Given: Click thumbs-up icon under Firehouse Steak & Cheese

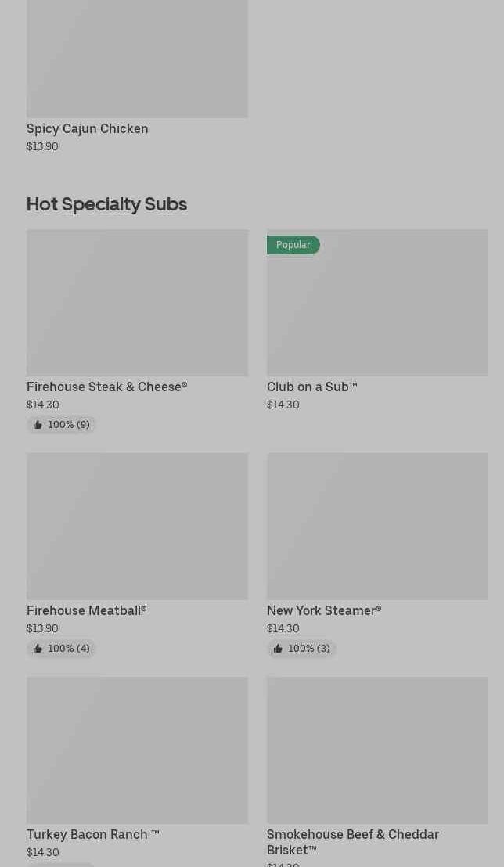Looking at the screenshot, I should 38,425.
